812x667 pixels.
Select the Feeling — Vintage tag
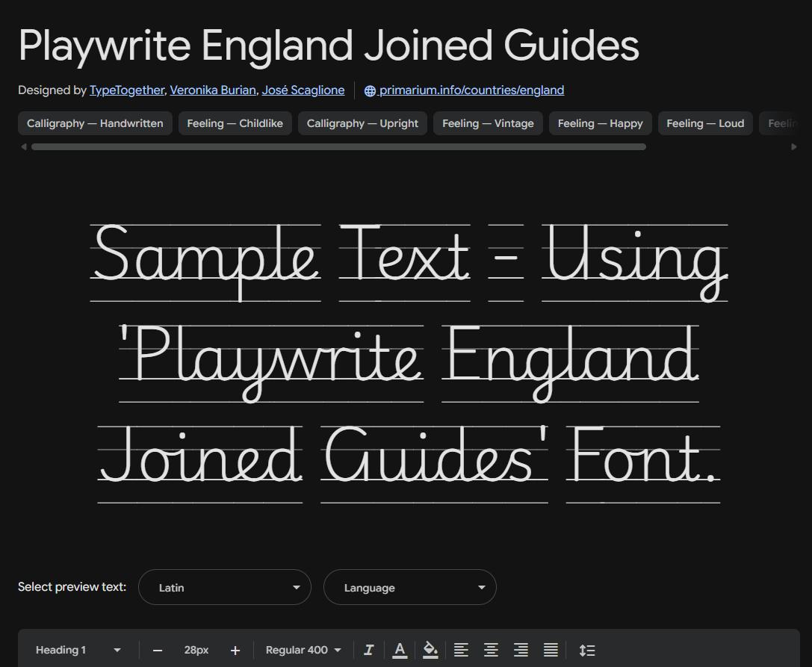[488, 123]
